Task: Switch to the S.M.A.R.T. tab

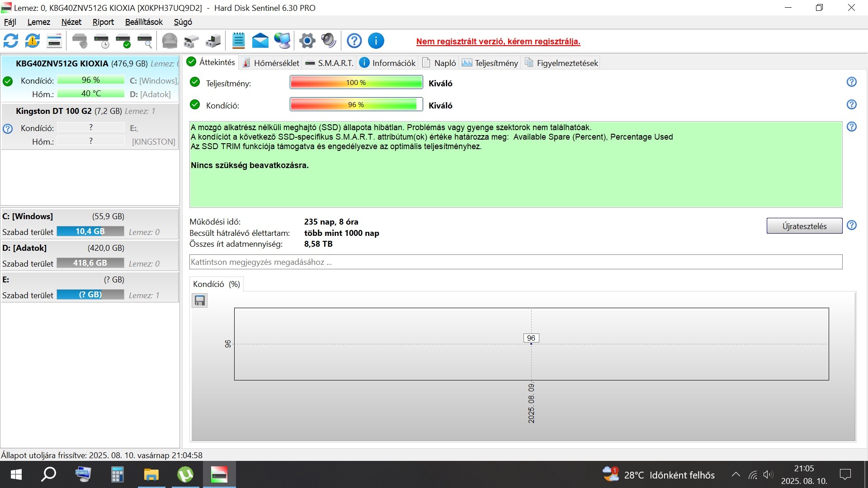Action: pos(330,63)
